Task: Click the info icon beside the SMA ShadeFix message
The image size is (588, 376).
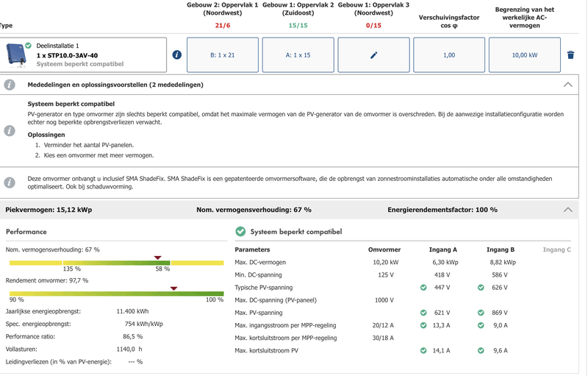Action: pyautogui.click(x=10, y=182)
